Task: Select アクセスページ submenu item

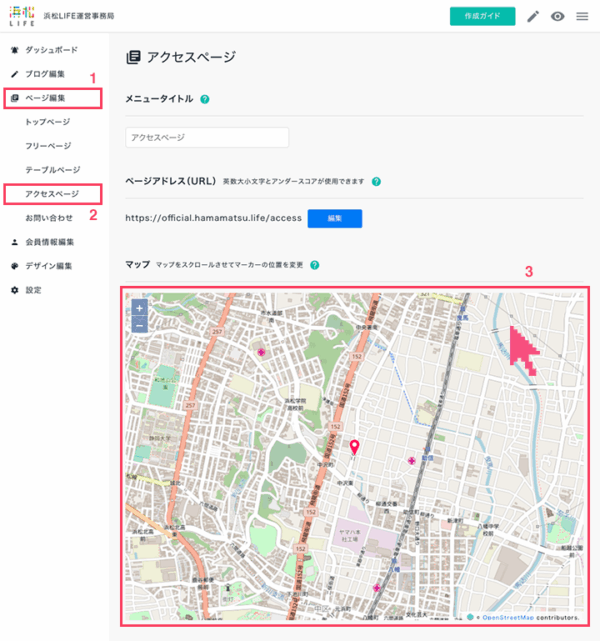Action: pyautogui.click(x=53, y=194)
